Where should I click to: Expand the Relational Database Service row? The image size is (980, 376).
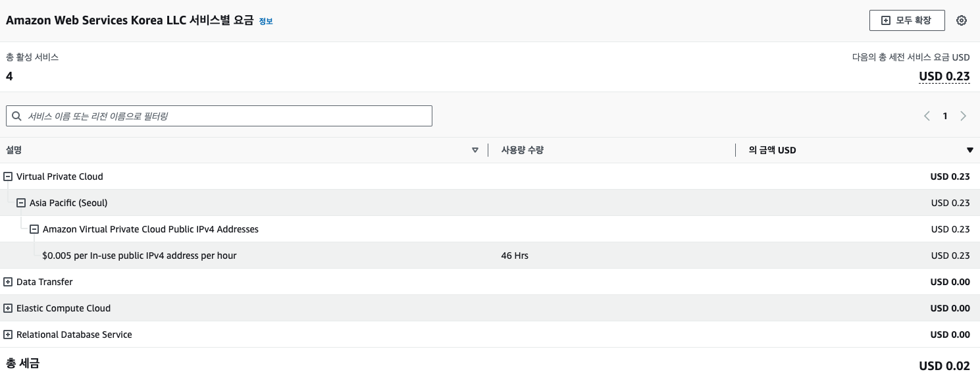(x=8, y=335)
